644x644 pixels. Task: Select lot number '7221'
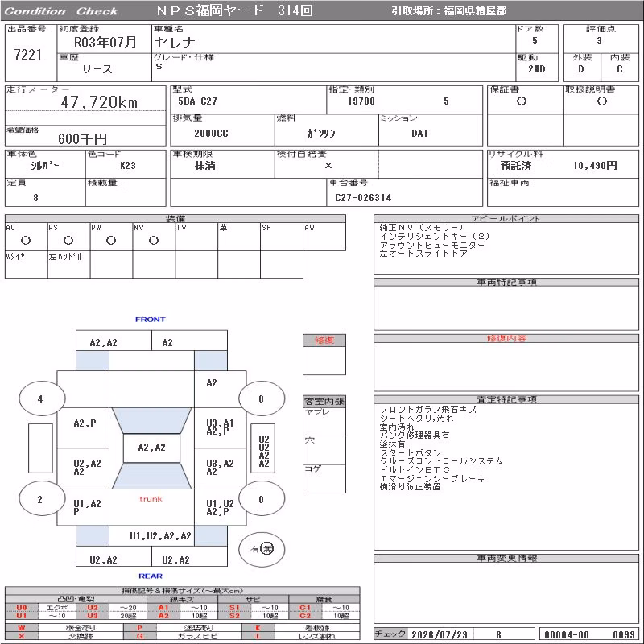coord(28,55)
